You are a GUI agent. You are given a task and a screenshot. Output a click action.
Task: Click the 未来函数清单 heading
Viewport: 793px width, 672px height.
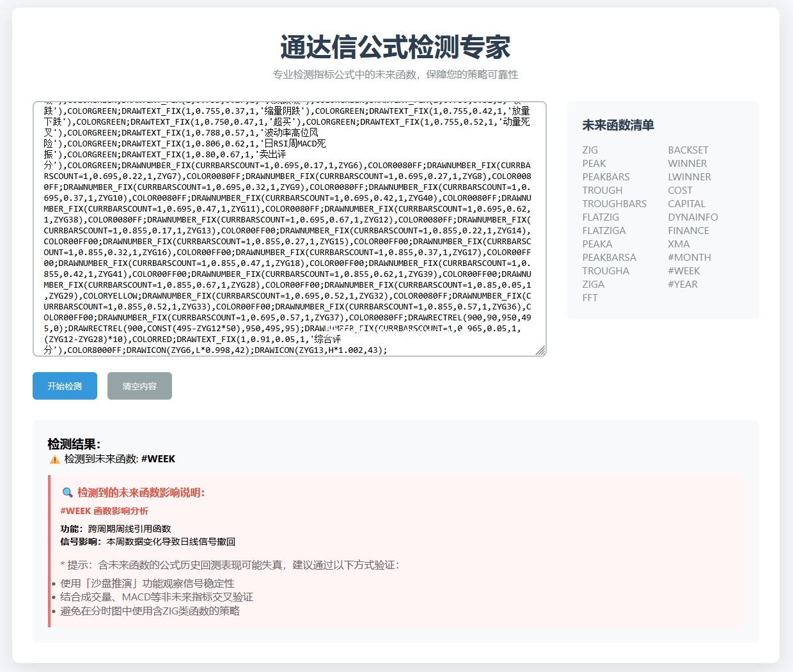tap(618, 125)
